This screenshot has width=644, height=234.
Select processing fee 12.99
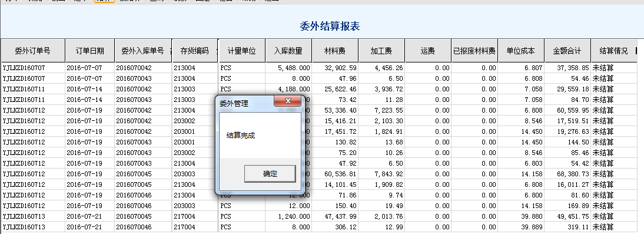point(381,228)
